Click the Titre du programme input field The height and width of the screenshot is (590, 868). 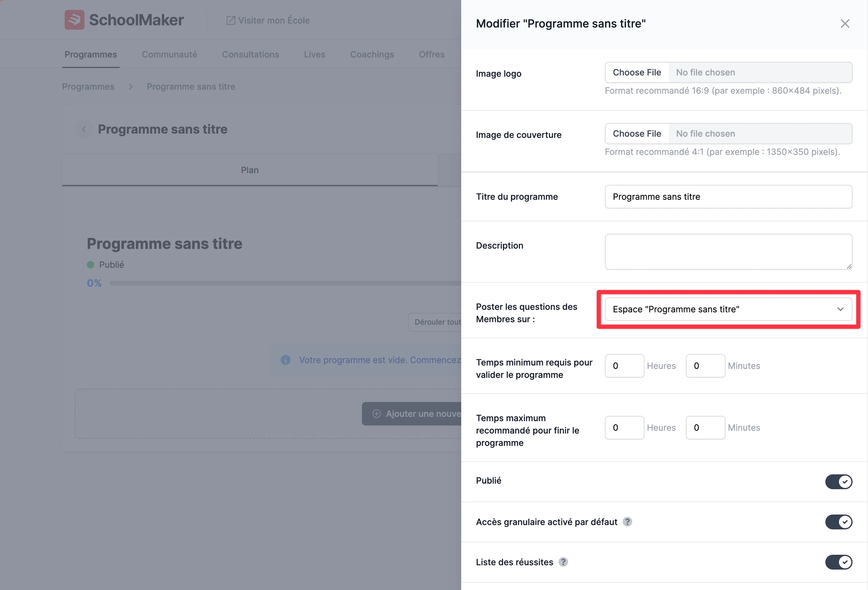[728, 197]
